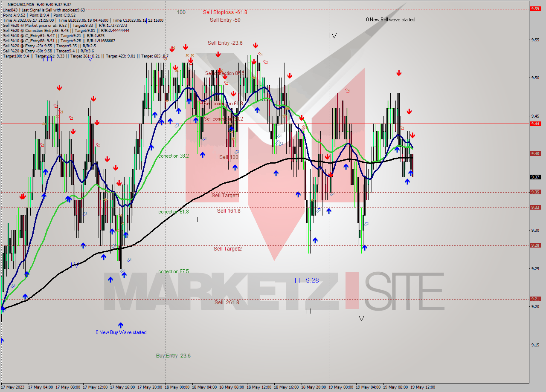Click the 'Sell Stoploss -61.8' label
The height and width of the screenshot is (392, 546).
coord(225,12)
